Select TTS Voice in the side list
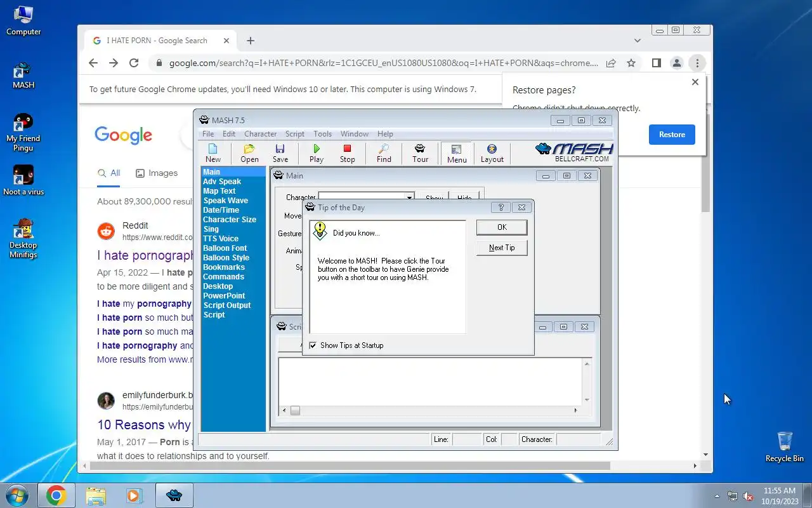 pos(221,239)
